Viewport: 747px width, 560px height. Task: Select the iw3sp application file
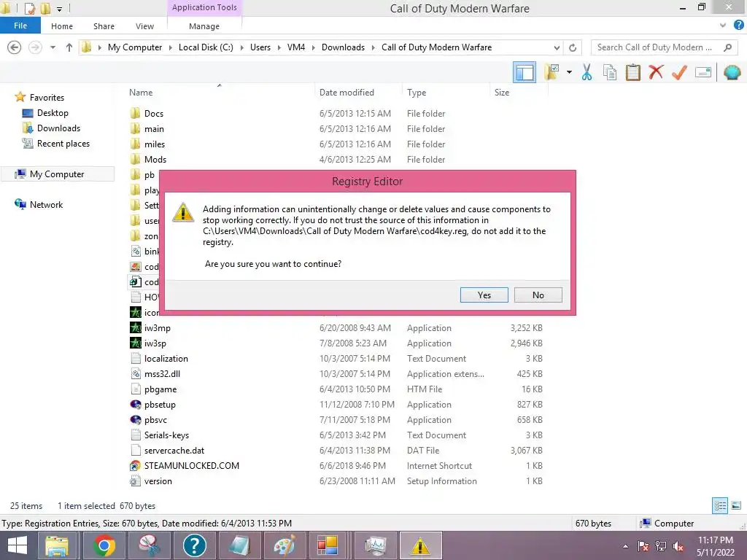(x=155, y=343)
